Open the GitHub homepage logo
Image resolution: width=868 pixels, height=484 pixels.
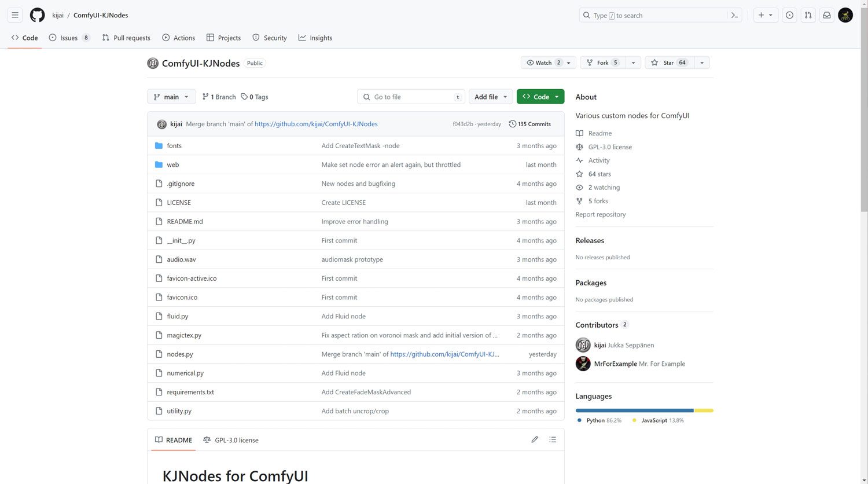37,15
